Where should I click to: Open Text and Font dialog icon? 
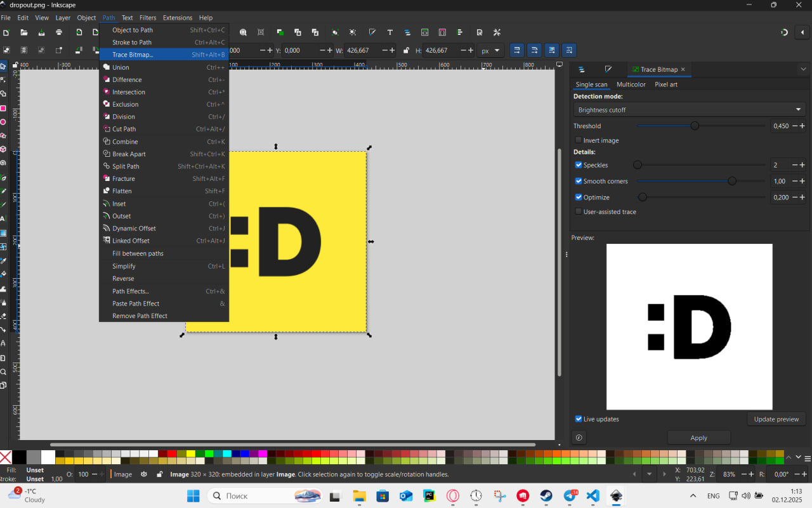click(390, 32)
